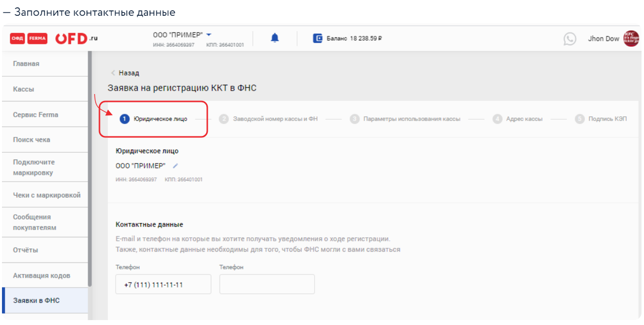Go to Сообщения покупателям

[x=44, y=222]
